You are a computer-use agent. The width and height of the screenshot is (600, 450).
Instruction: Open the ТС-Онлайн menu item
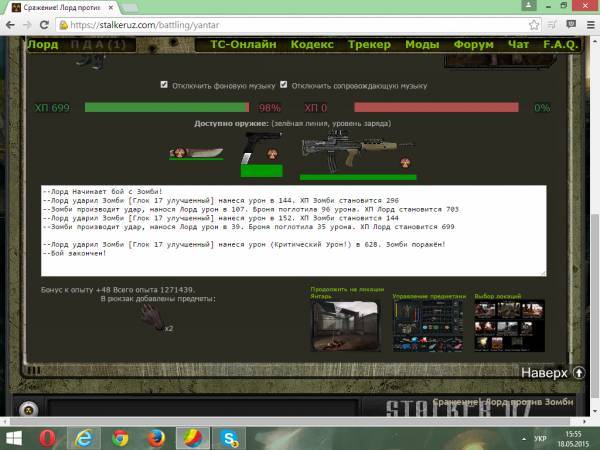tap(244, 45)
